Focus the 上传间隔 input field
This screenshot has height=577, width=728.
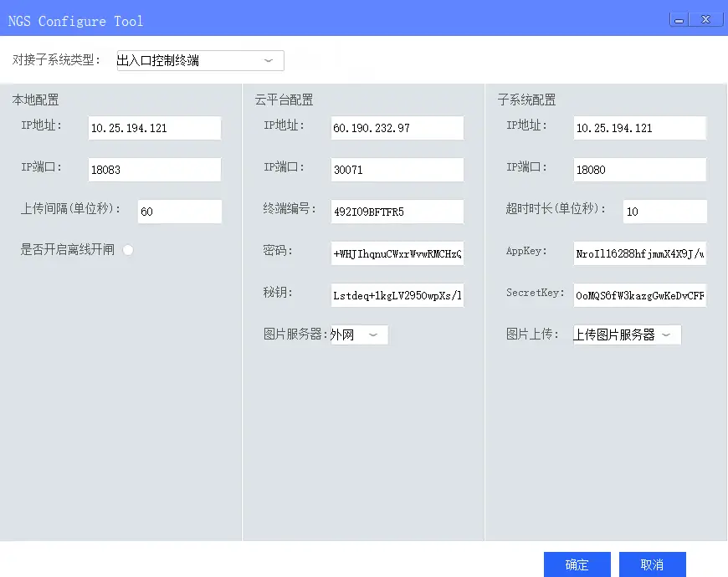(x=179, y=212)
